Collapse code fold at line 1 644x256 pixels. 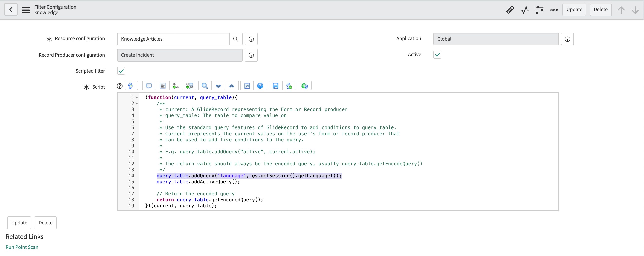point(137,98)
